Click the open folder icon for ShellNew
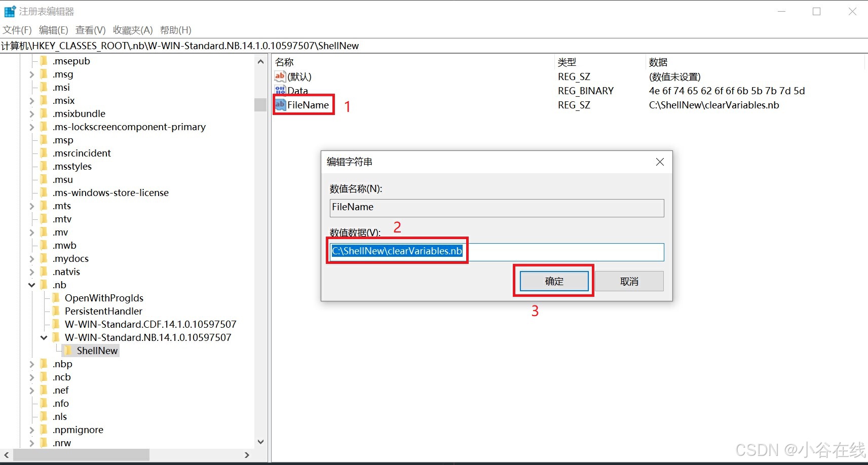 click(x=68, y=351)
